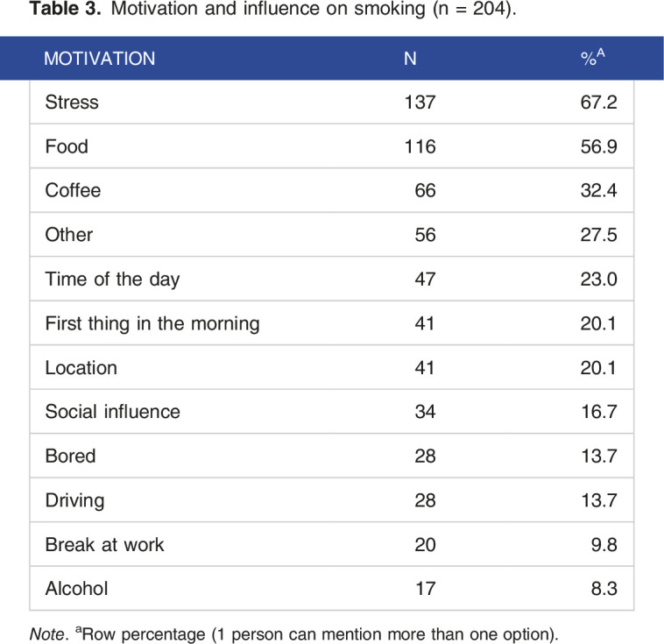Select the 8.3 percentage for Alcohol
The width and height of the screenshot is (664, 644).
tap(604, 589)
